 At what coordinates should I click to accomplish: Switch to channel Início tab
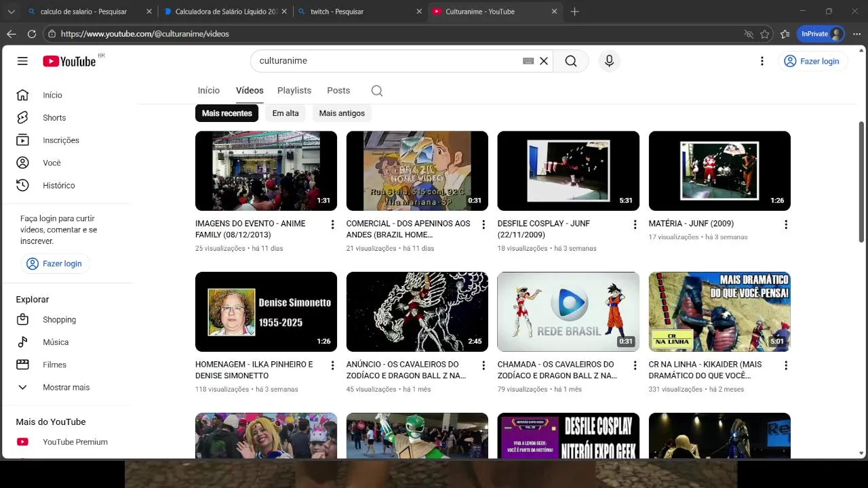tap(209, 90)
